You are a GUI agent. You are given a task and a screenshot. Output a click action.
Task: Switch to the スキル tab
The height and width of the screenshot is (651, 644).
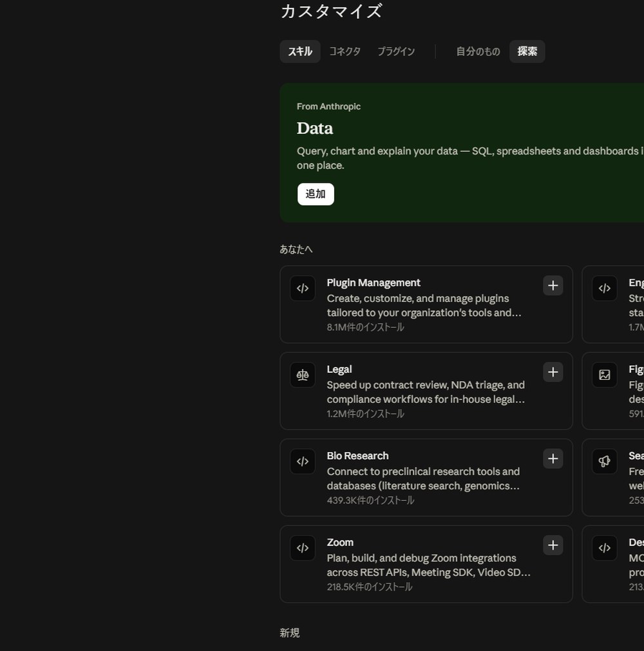tap(300, 52)
